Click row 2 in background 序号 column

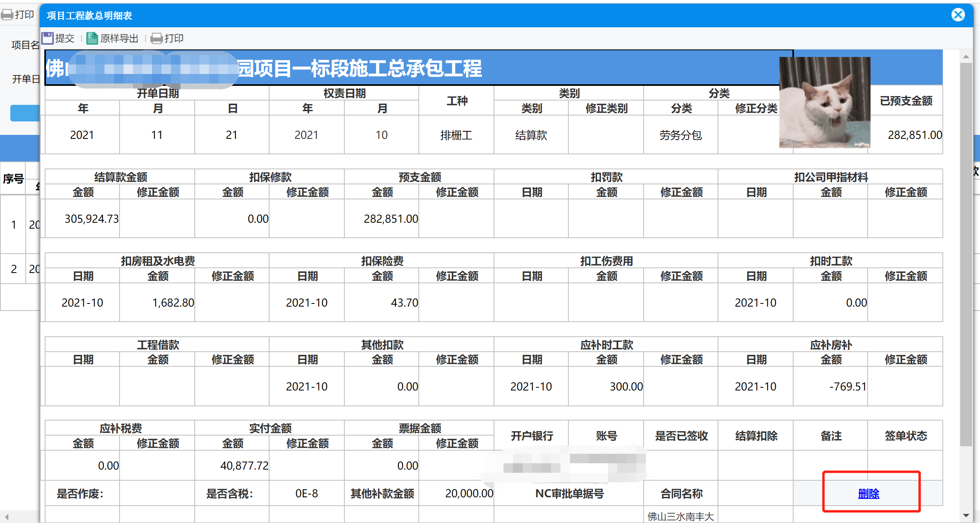tap(13, 269)
